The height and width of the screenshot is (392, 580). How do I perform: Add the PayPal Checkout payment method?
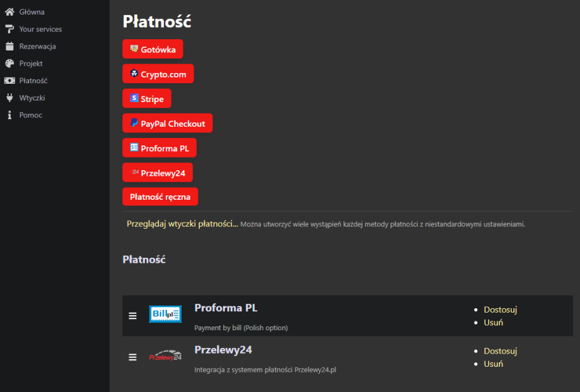tap(167, 124)
